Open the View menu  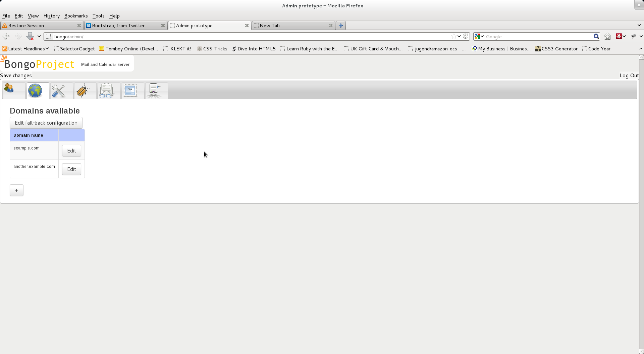(x=33, y=16)
